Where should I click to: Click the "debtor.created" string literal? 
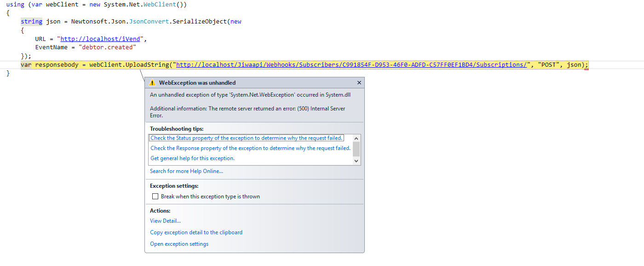click(x=107, y=47)
